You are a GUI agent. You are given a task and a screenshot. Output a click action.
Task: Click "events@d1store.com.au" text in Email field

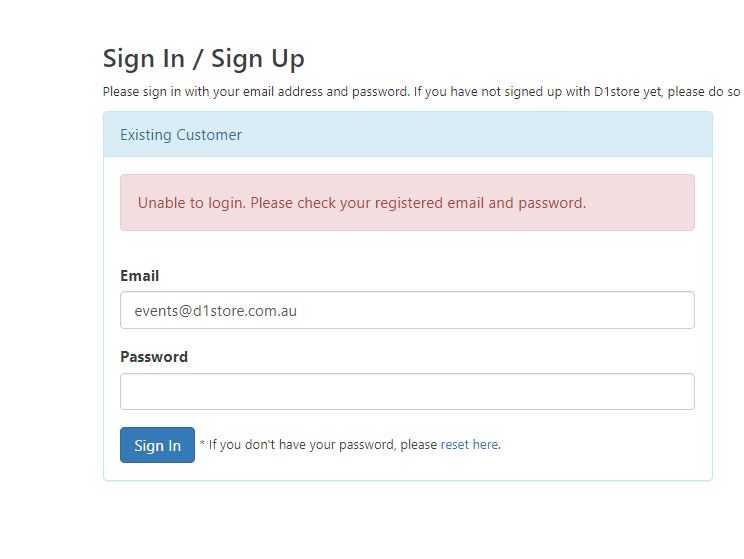tap(216, 311)
